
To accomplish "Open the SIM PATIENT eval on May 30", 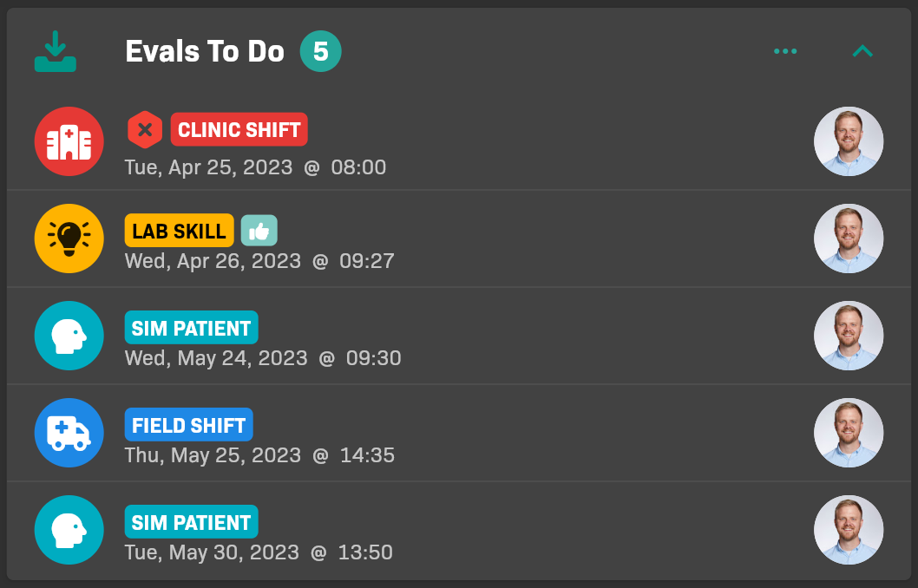I will pyautogui.click(x=191, y=522).
